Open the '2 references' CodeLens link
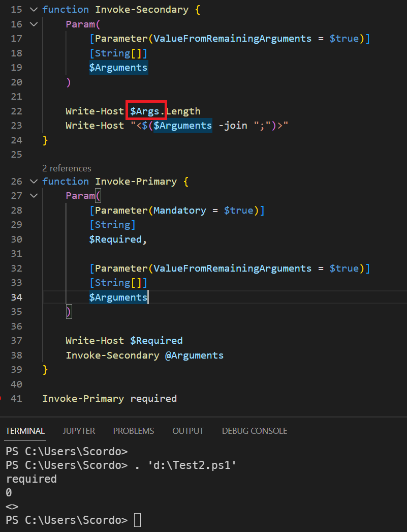This screenshot has width=407, height=532. point(66,168)
